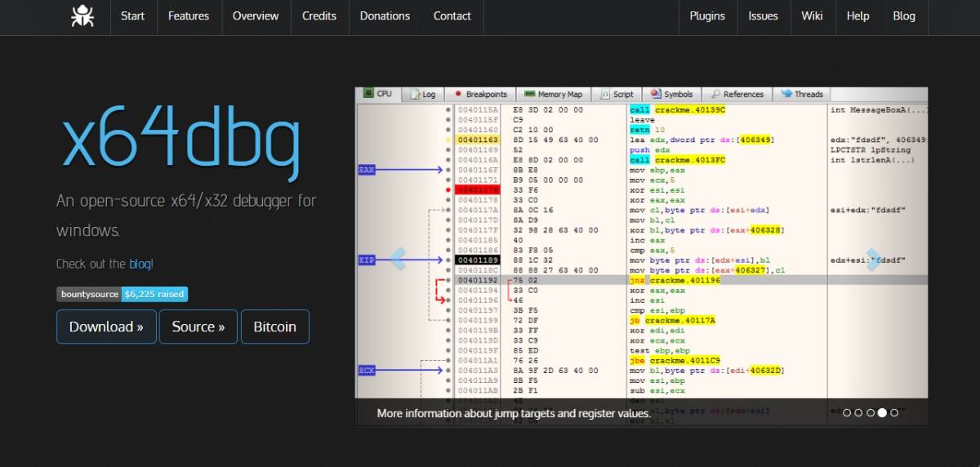This screenshot has width=980, height=467.
Task: Open the Overview section
Action: pyautogui.click(x=256, y=16)
